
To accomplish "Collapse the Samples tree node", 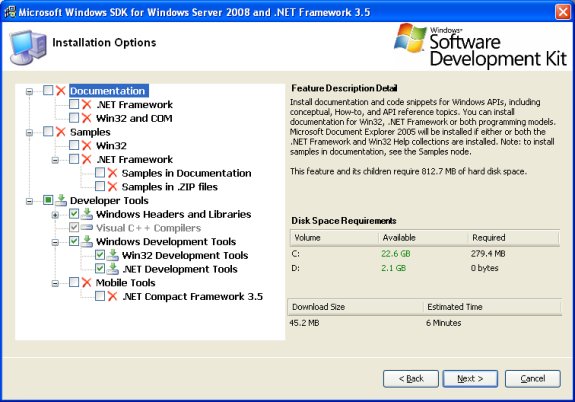I will 29,132.
